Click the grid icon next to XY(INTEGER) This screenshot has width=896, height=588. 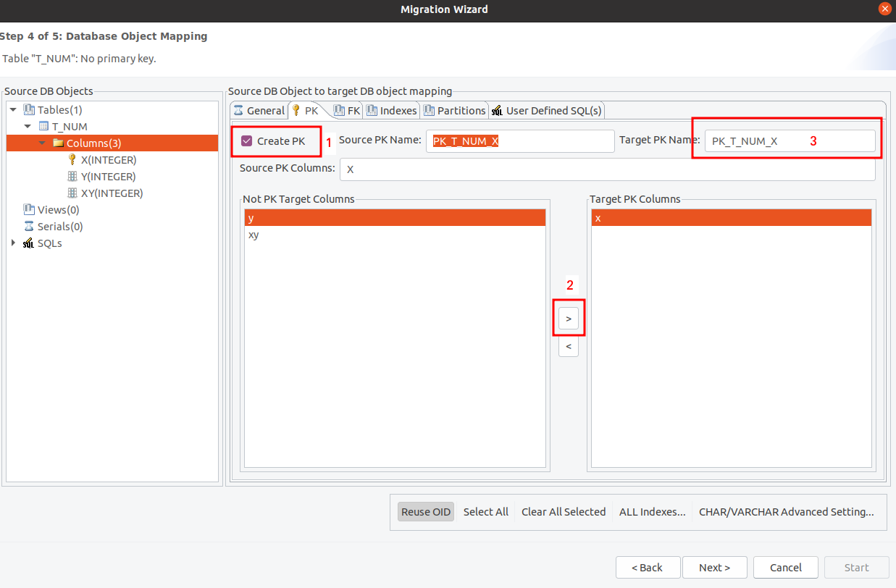click(x=72, y=193)
